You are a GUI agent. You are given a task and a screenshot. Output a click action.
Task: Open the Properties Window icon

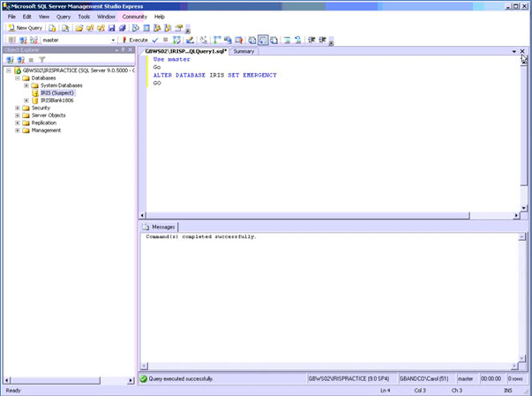coord(178,28)
